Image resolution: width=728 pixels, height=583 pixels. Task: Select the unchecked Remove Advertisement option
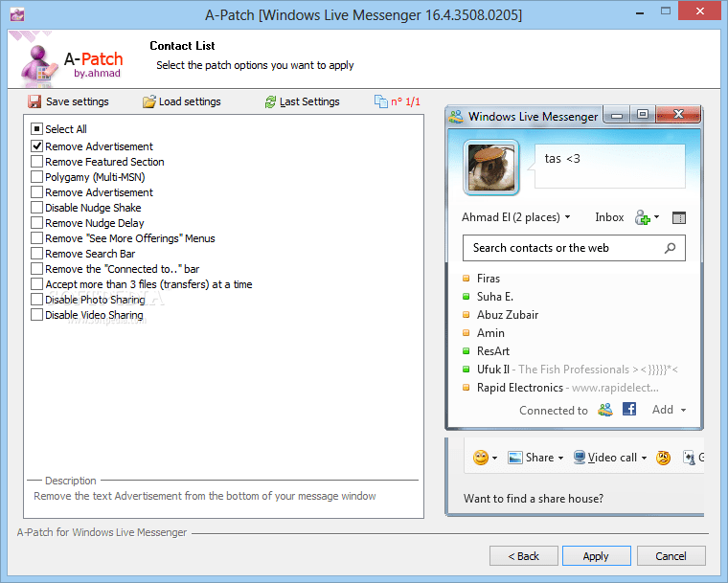pyautogui.click(x=37, y=192)
